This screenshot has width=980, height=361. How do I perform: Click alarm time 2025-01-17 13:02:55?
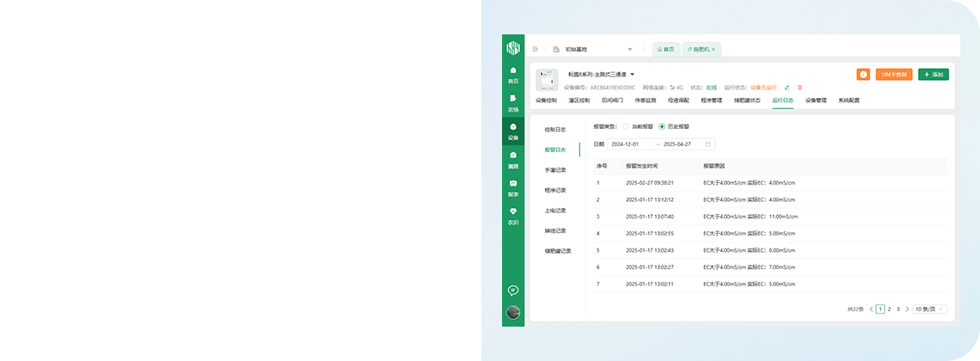[649, 234]
